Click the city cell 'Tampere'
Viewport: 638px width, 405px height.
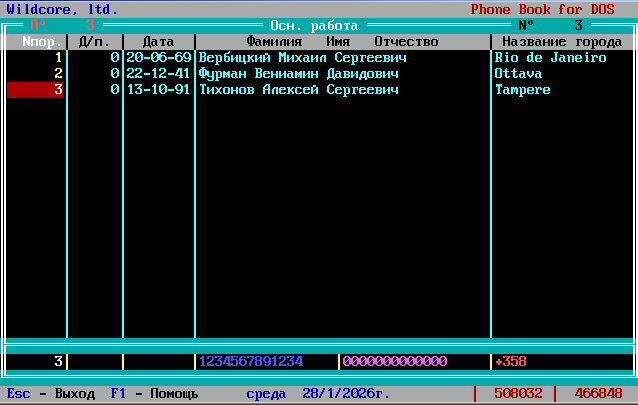522,90
